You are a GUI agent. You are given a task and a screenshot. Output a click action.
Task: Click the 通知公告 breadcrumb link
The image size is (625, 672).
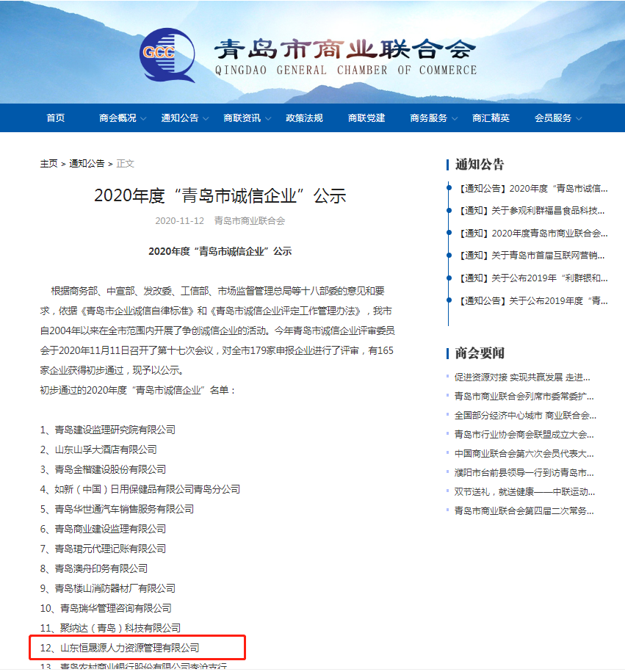84,164
